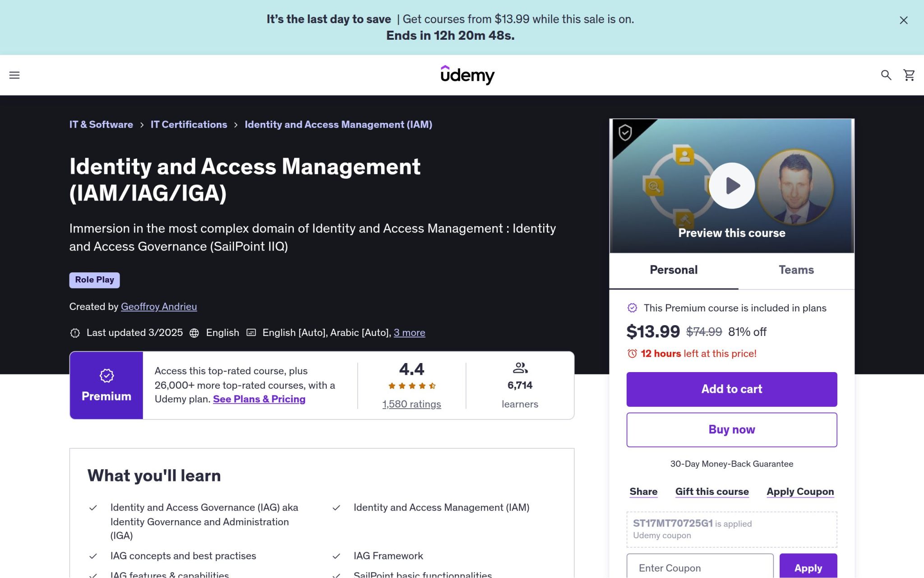The width and height of the screenshot is (924, 578).
Task: Click the premium badge icon in purchase panel
Action: pyautogui.click(x=632, y=308)
